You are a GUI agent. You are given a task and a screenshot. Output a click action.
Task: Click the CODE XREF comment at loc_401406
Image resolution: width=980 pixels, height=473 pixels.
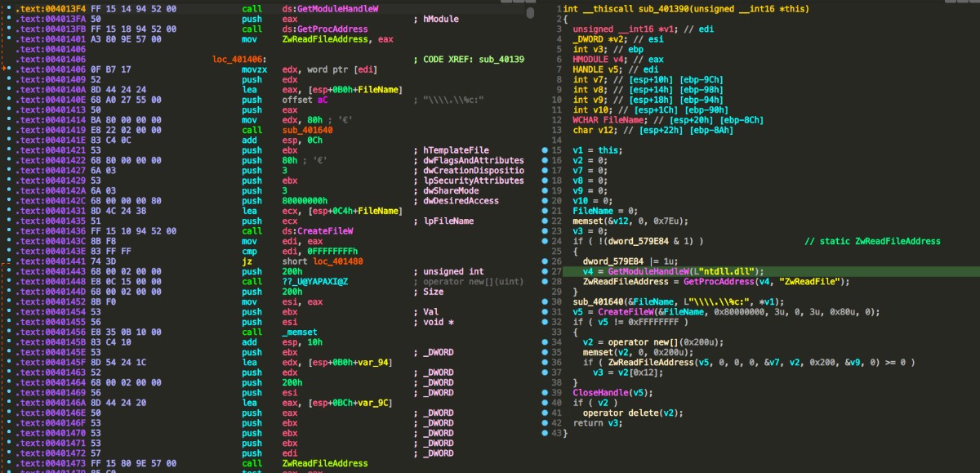[469, 59]
